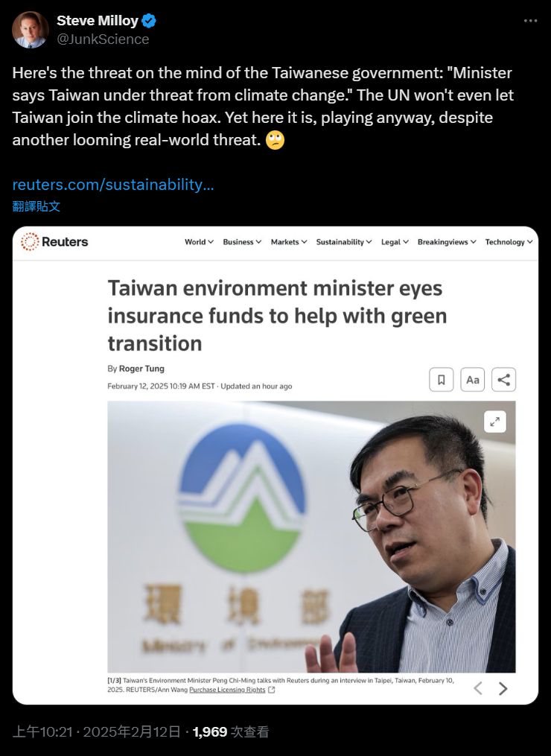Open the tweet's three-dot more menu
The height and width of the screenshot is (756, 551).
click(530, 21)
